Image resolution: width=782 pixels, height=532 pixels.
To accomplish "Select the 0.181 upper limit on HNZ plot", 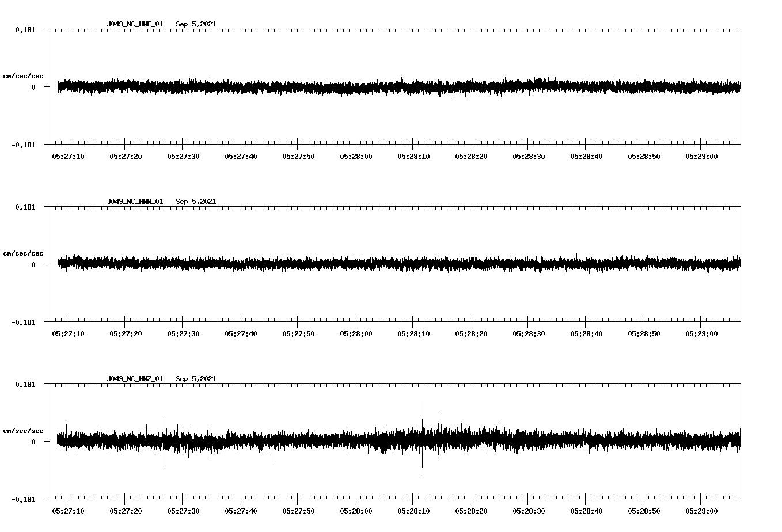I will [25, 384].
